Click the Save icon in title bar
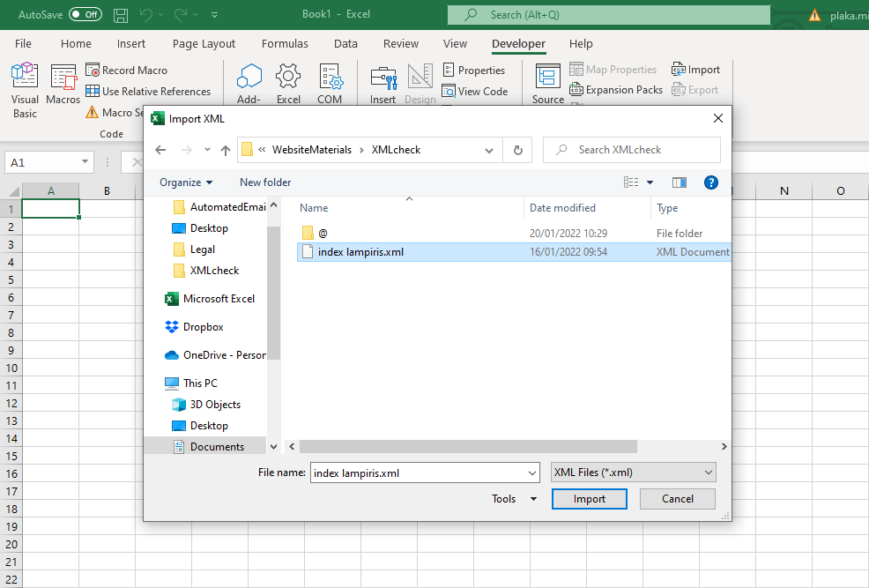 click(121, 15)
